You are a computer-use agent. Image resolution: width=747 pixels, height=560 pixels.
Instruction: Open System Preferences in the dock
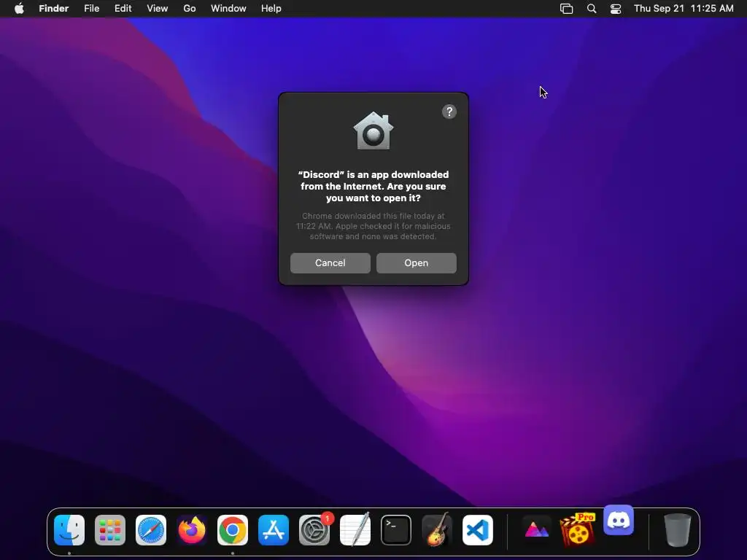pos(314,530)
